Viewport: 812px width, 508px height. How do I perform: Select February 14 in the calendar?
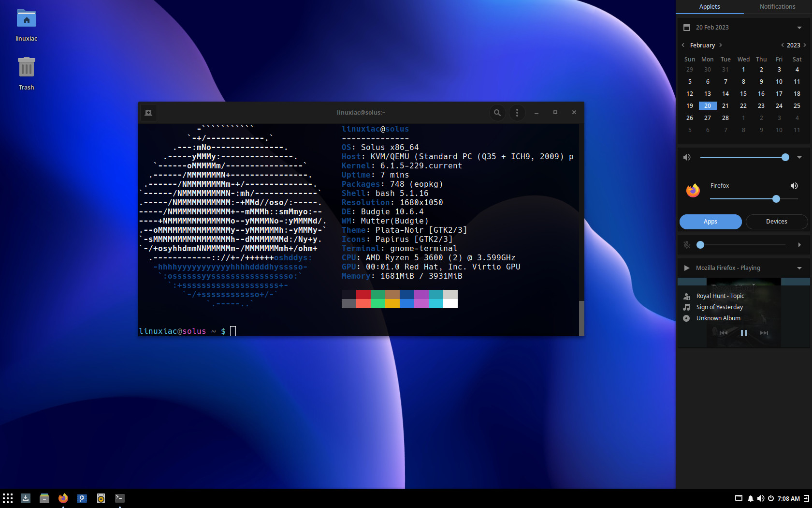coord(725,94)
